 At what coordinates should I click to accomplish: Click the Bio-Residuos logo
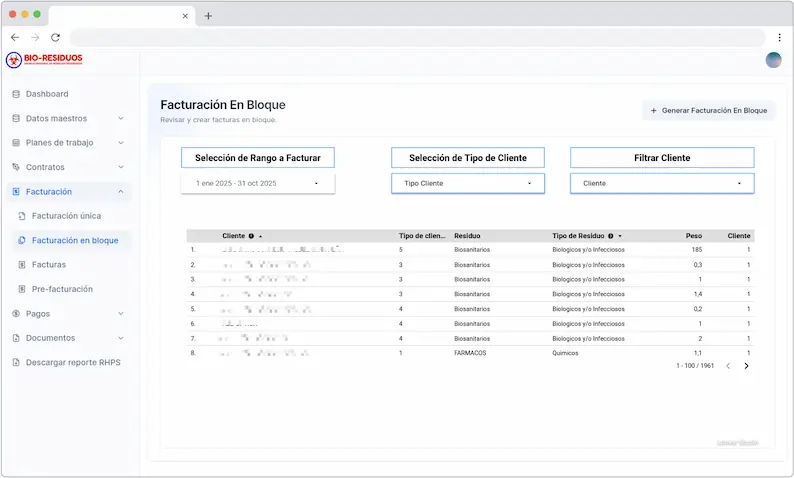click(44, 60)
